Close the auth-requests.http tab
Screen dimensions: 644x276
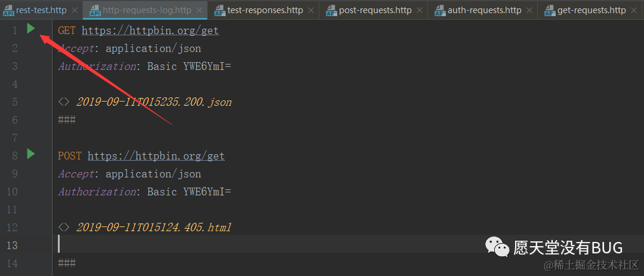click(529, 10)
